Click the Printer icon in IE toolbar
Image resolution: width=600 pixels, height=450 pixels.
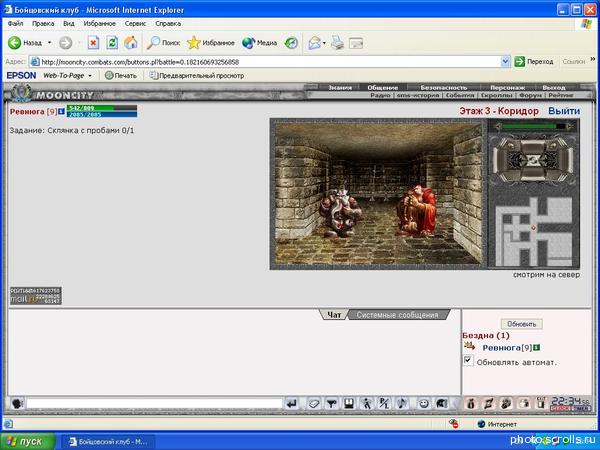(x=338, y=43)
